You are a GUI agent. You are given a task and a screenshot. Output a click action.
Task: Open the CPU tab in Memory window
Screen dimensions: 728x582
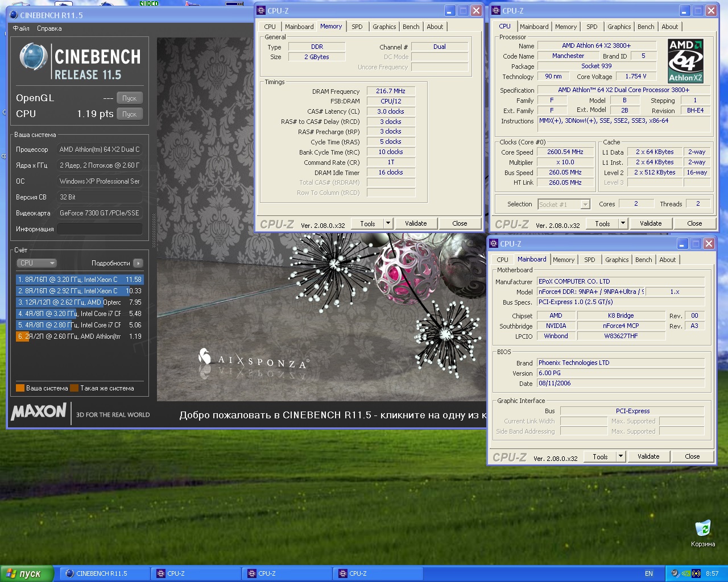click(270, 27)
